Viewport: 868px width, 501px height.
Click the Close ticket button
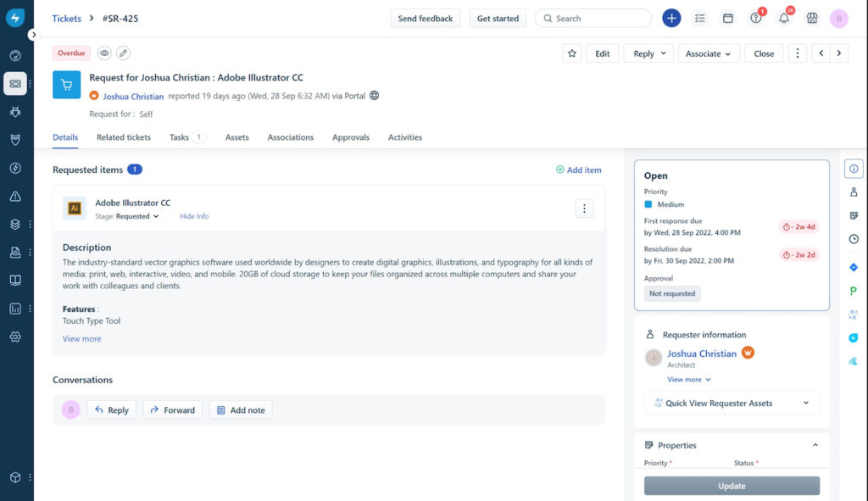(764, 53)
